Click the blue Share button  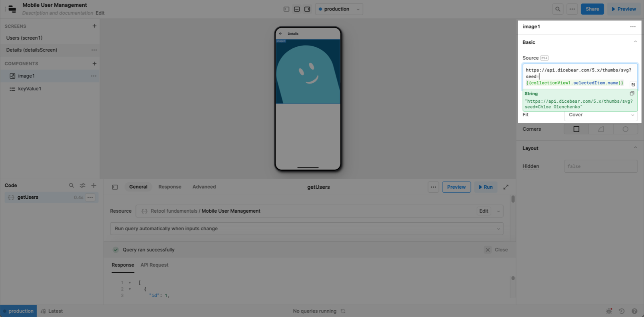pyautogui.click(x=592, y=9)
